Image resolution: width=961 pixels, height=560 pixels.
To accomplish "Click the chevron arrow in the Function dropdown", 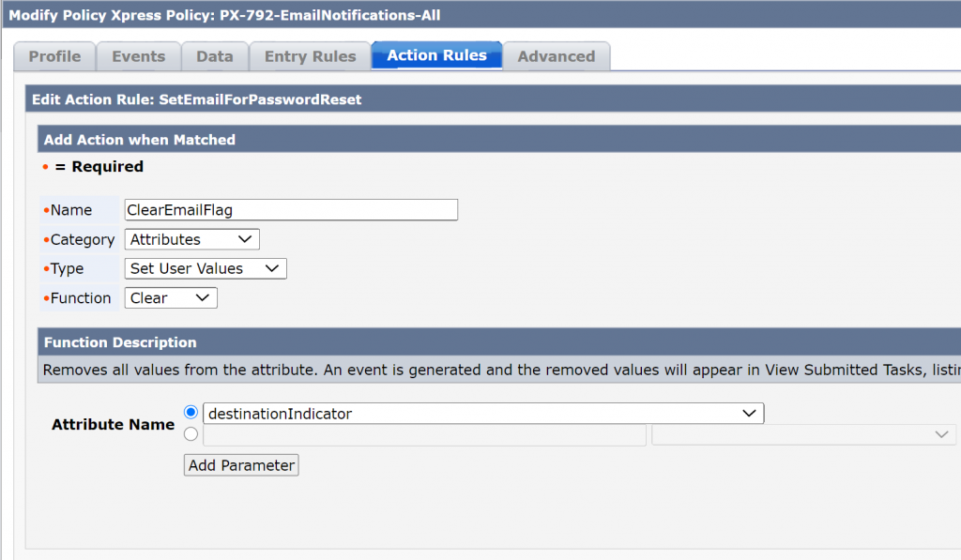I will coord(203,297).
